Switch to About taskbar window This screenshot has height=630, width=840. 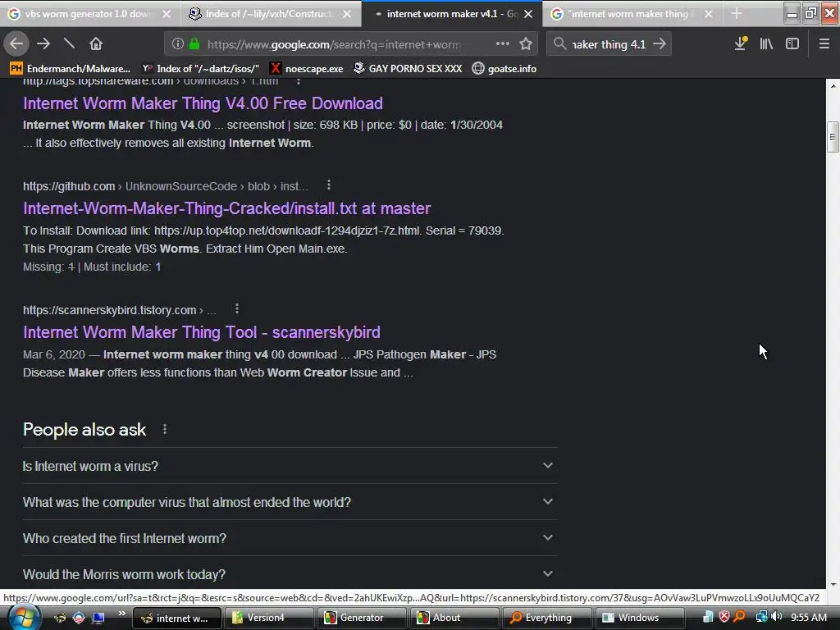pyautogui.click(x=454, y=618)
